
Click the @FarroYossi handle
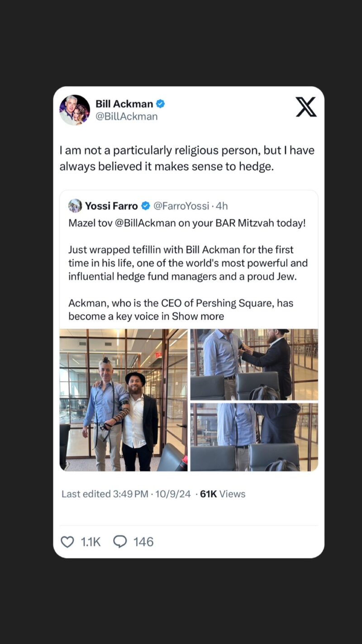click(x=181, y=206)
